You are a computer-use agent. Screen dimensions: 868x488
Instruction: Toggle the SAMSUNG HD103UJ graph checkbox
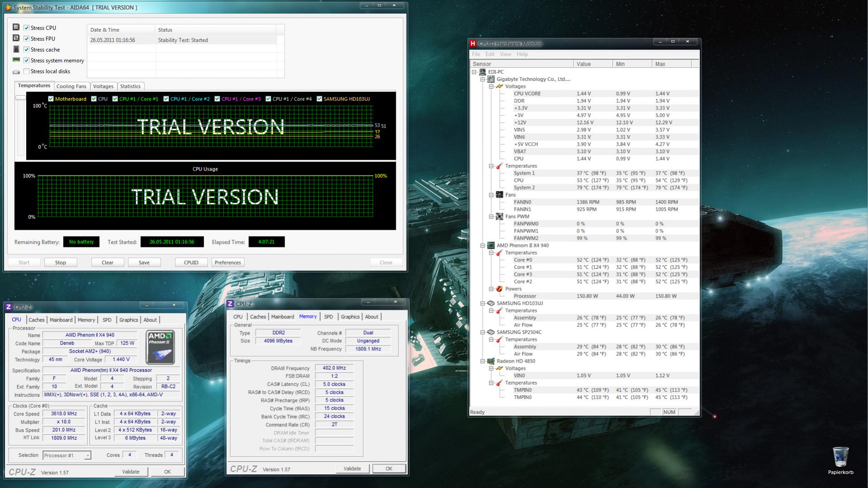tap(319, 99)
